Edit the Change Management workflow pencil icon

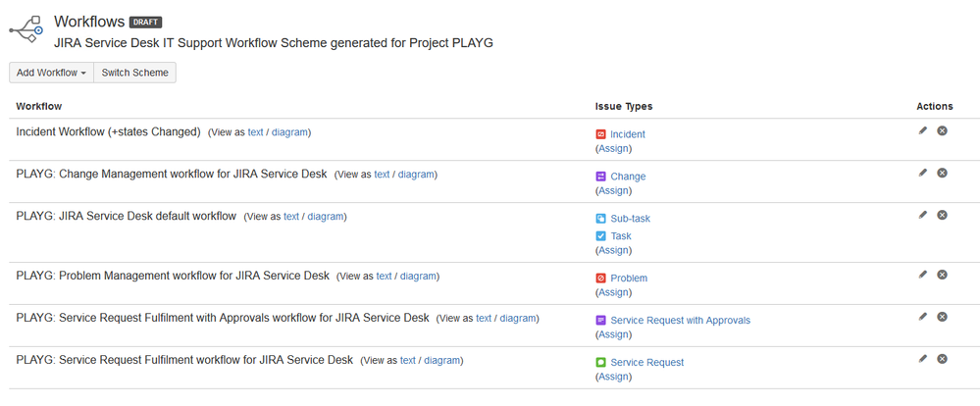(x=922, y=173)
